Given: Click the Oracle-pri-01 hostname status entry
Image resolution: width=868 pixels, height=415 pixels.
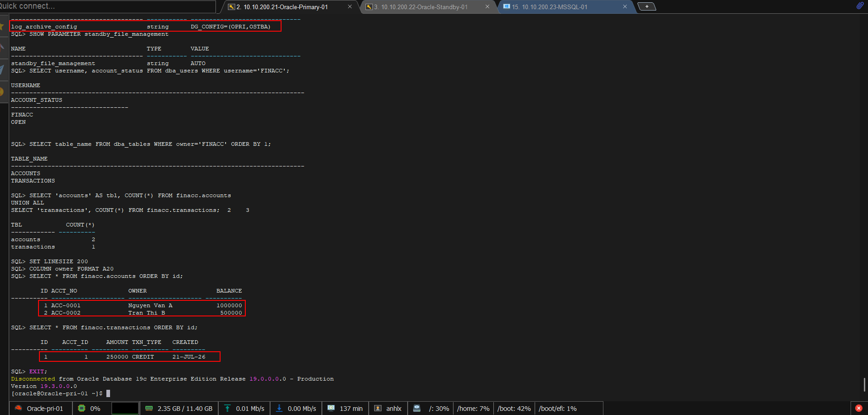Looking at the screenshot, I should 39,409.
